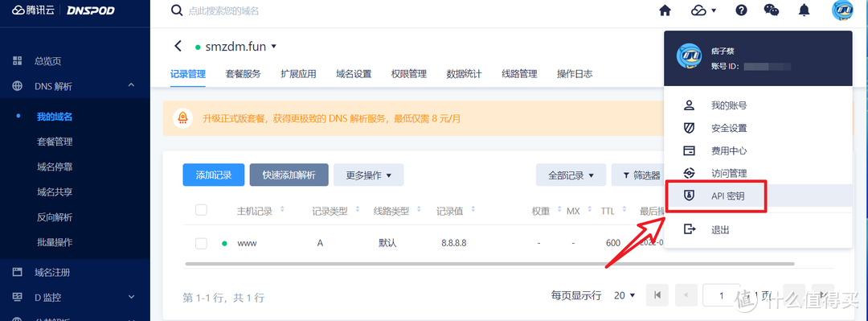The image size is (868, 321).
Task: Collapse the DNS 解析 sidebar section
Action: (132, 85)
